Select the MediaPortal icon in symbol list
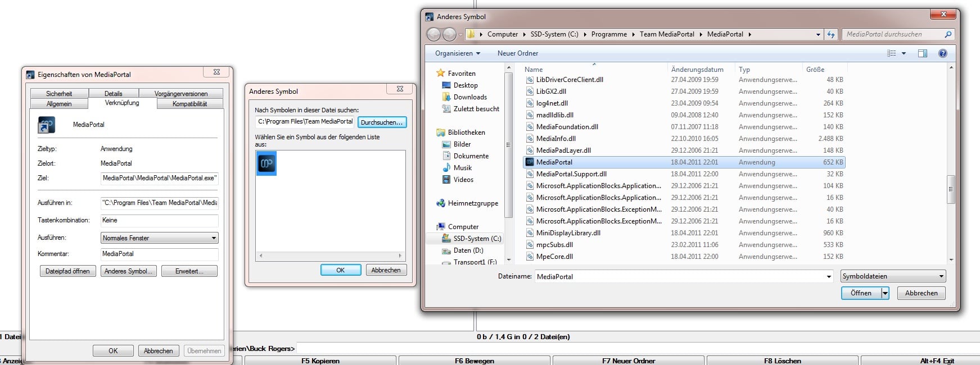The width and height of the screenshot is (980, 365). pyautogui.click(x=267, y=163)
